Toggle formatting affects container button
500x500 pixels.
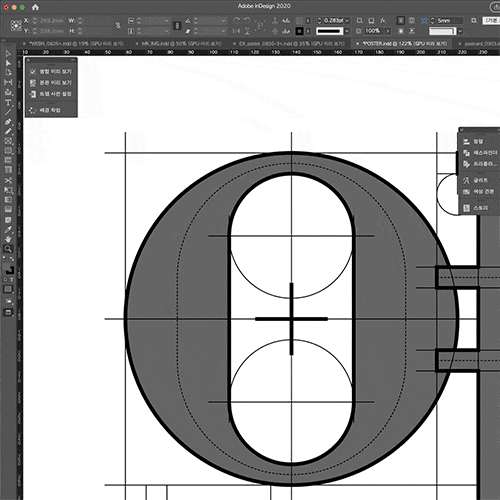point(6,279)
